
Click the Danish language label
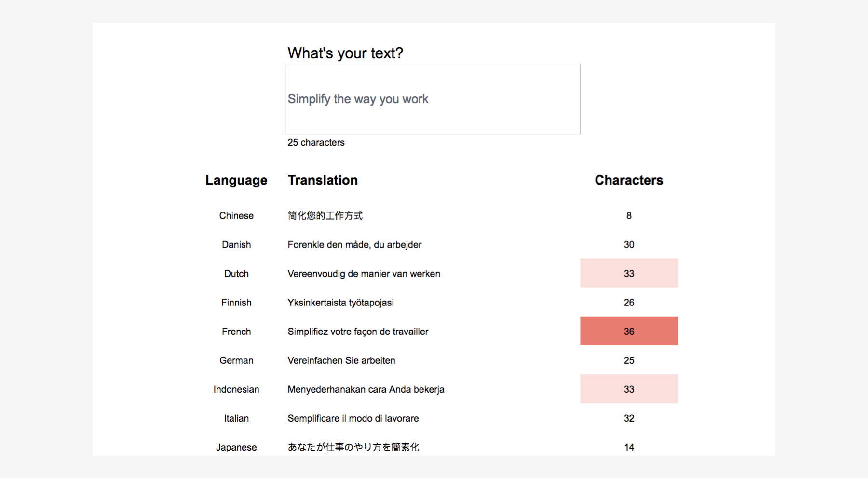pos(236,245)
